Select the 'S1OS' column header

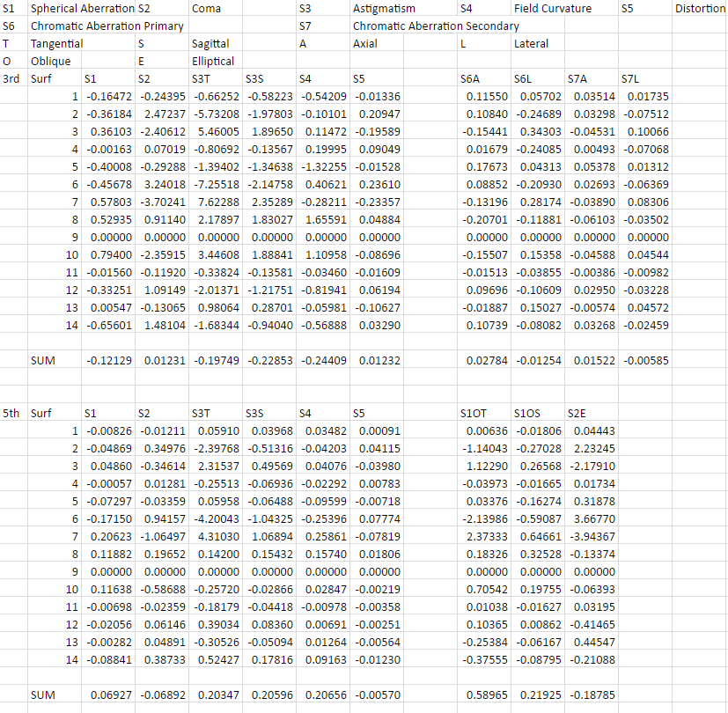(x=538, y=413)
